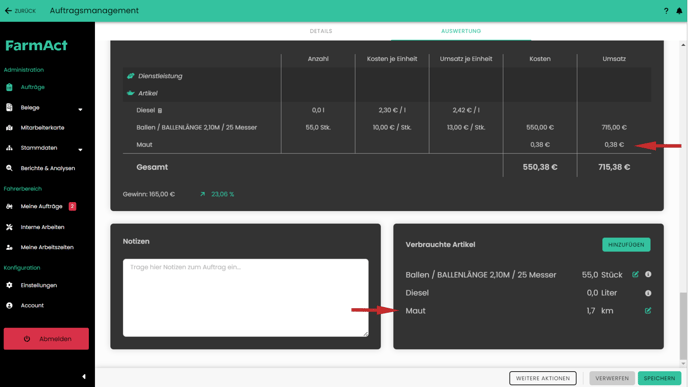Click the Berichte & Analysen search icon
This screenshot has width=688, height=387.
click(9, 168)
